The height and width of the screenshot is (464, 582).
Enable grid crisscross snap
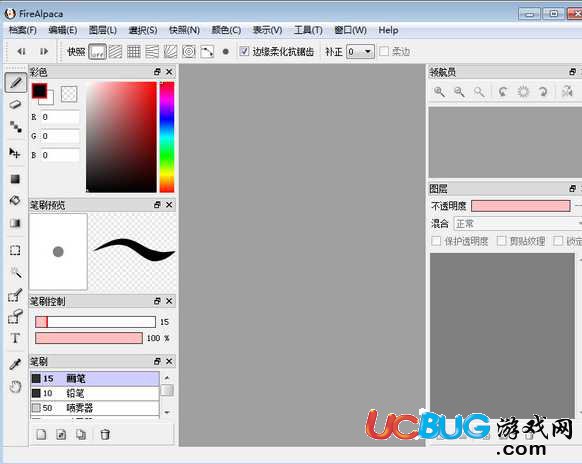point(134,52)
